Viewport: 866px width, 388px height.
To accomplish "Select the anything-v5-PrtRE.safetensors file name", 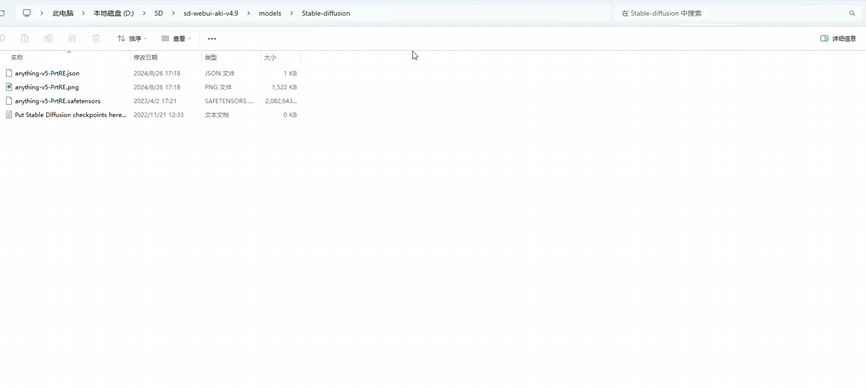I will (x=57, y=101).
